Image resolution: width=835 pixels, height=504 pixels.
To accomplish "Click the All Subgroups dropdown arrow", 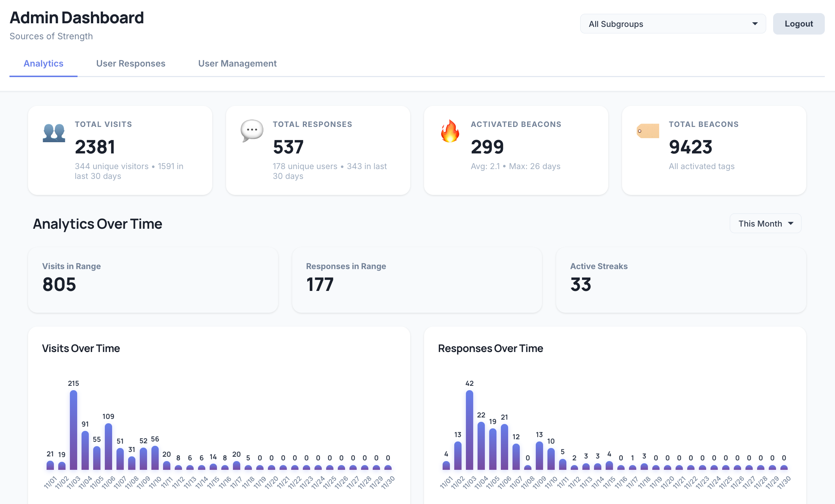I will coord(755,24).
